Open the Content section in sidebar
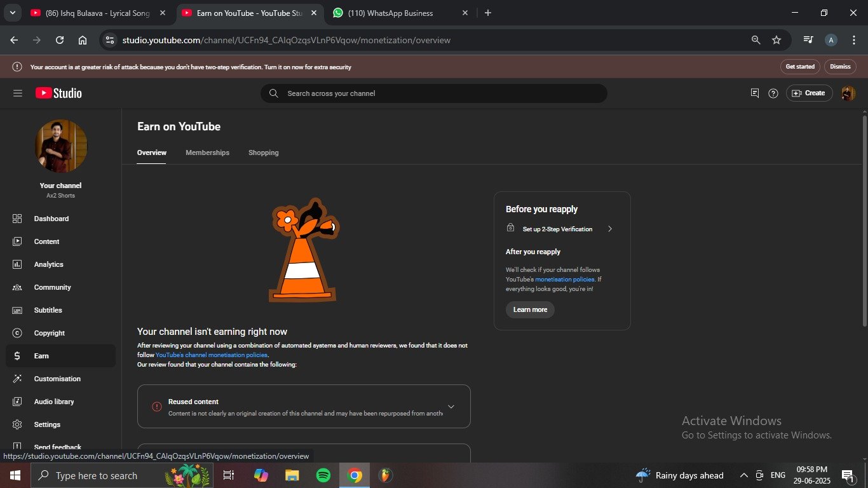The height and width of the screenshot is (488, 868). click(60, 241)
